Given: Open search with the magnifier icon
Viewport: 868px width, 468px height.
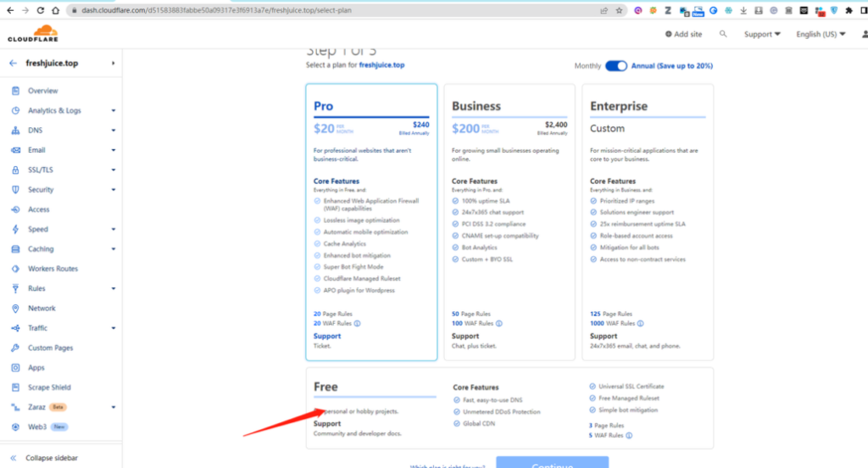Looking at the screenshot, I should click(x=723, y=34).
